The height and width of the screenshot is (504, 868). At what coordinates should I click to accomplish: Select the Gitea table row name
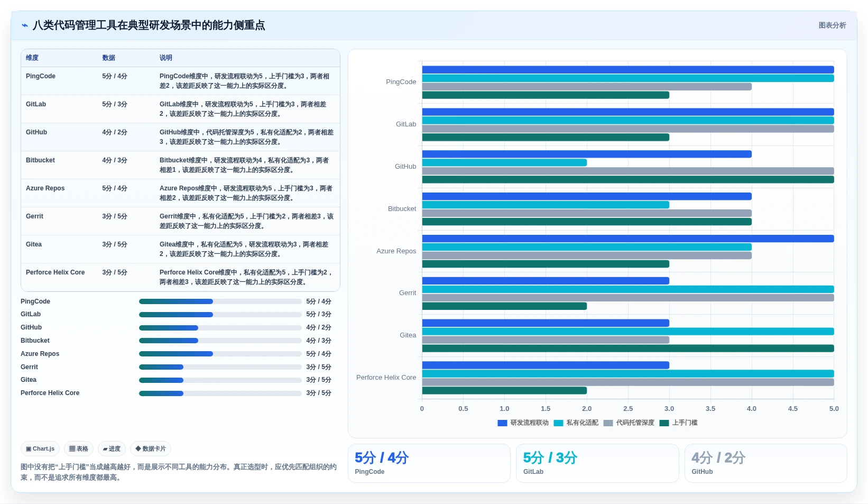pyautogui.click(x=34, y=244)
